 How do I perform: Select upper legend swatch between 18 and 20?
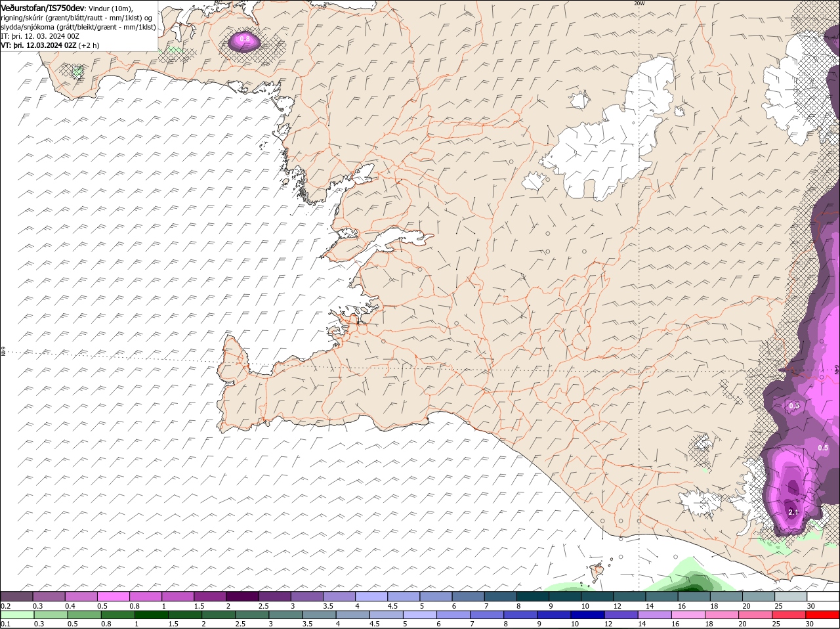pyautogui.click(x=726, y=596)
